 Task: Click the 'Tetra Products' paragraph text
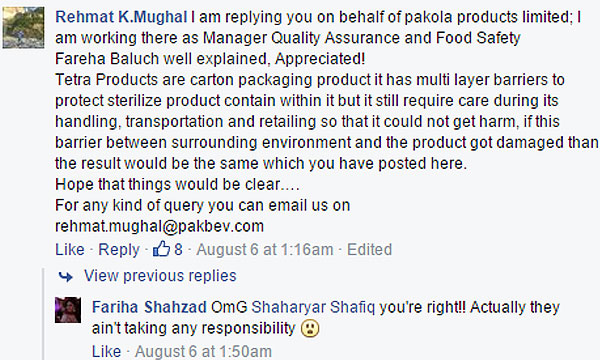[326, 122]
